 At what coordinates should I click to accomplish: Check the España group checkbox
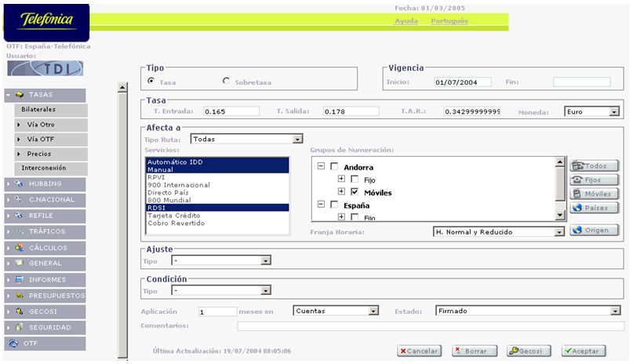334,205
